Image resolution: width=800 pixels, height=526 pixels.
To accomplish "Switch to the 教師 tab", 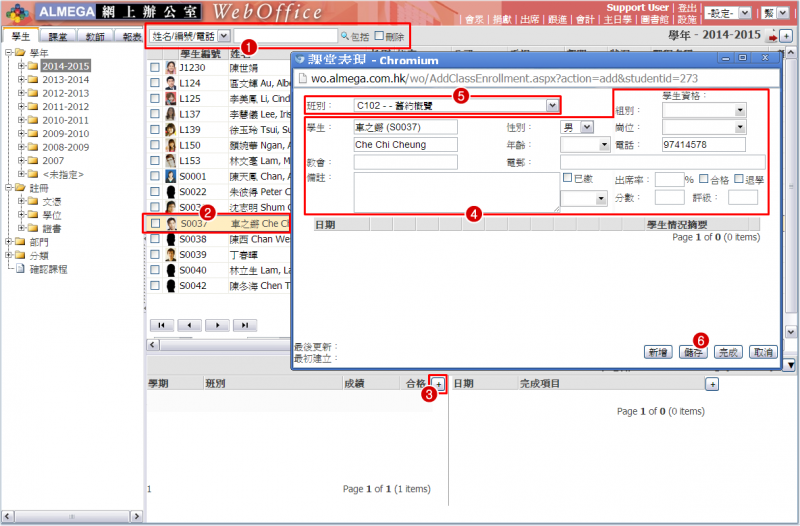I will click(95, 37).
